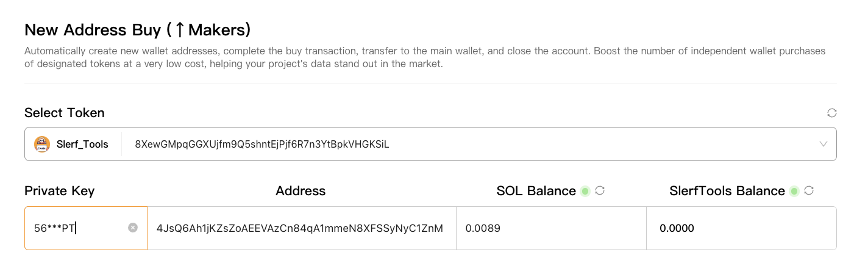
Task: Click the Select Token section label
Action: point(65,113)
